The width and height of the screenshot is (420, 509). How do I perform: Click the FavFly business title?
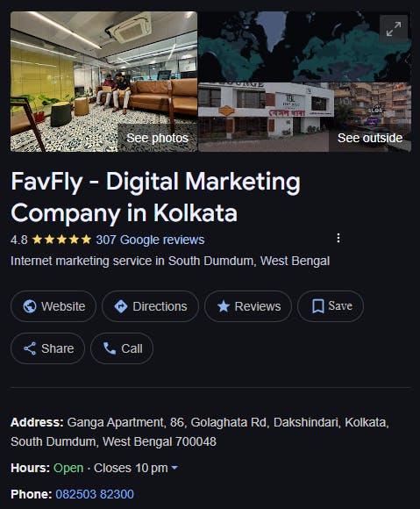(x=156, y=197)
